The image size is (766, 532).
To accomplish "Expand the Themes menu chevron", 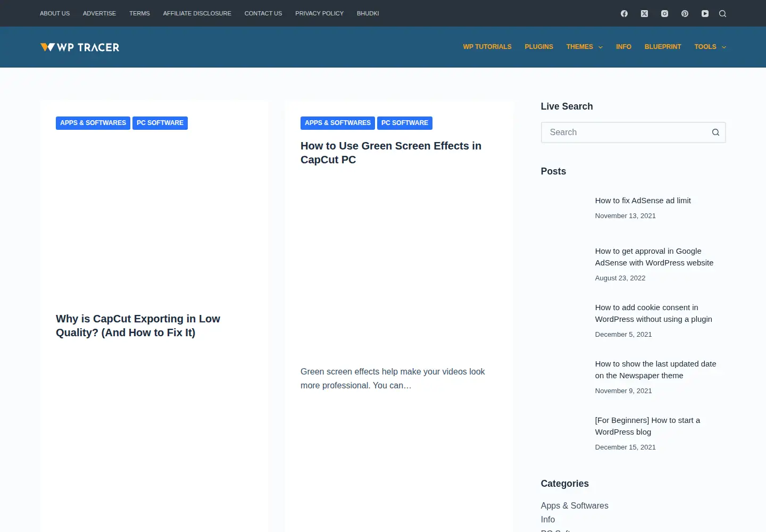I will (x=601, y=47).
